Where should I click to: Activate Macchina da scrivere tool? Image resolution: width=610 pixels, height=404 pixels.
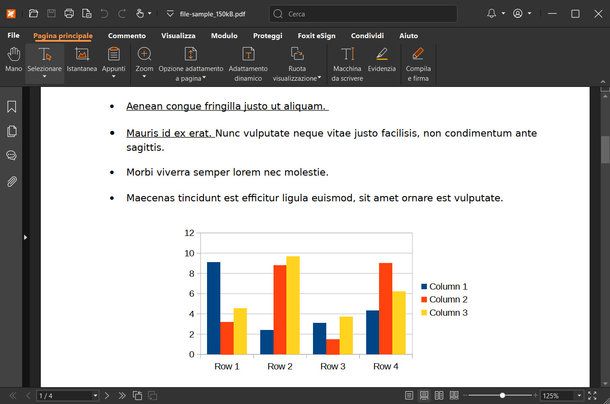coord(347,60)
